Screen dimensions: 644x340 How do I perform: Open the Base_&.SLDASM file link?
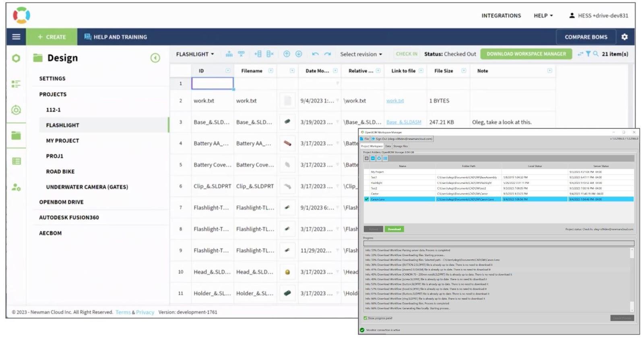(x=404, y=122)
